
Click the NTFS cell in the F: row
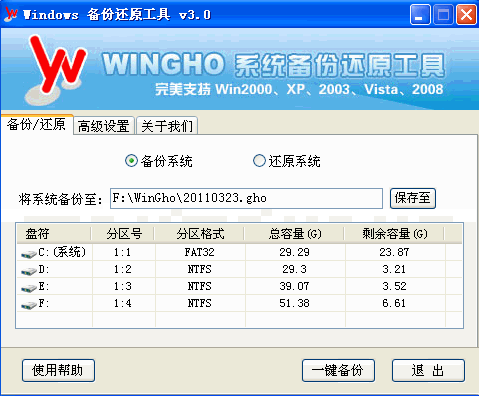coord(199,303)
